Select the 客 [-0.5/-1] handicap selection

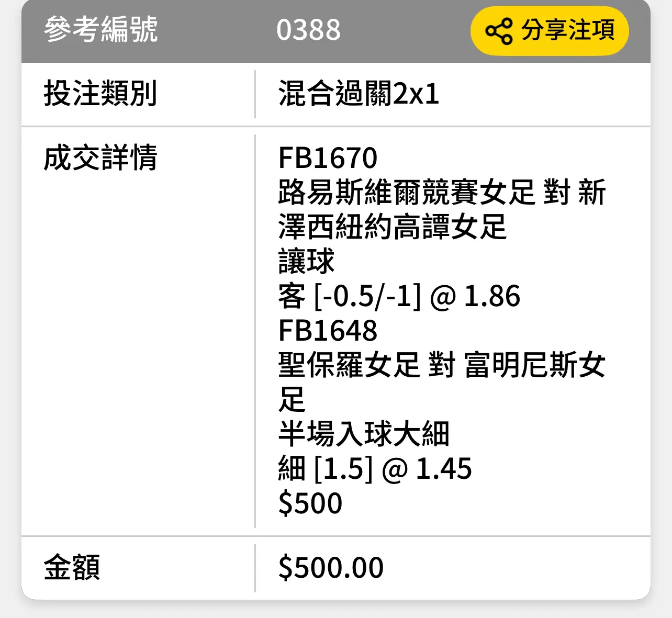(x=350, y=296)
